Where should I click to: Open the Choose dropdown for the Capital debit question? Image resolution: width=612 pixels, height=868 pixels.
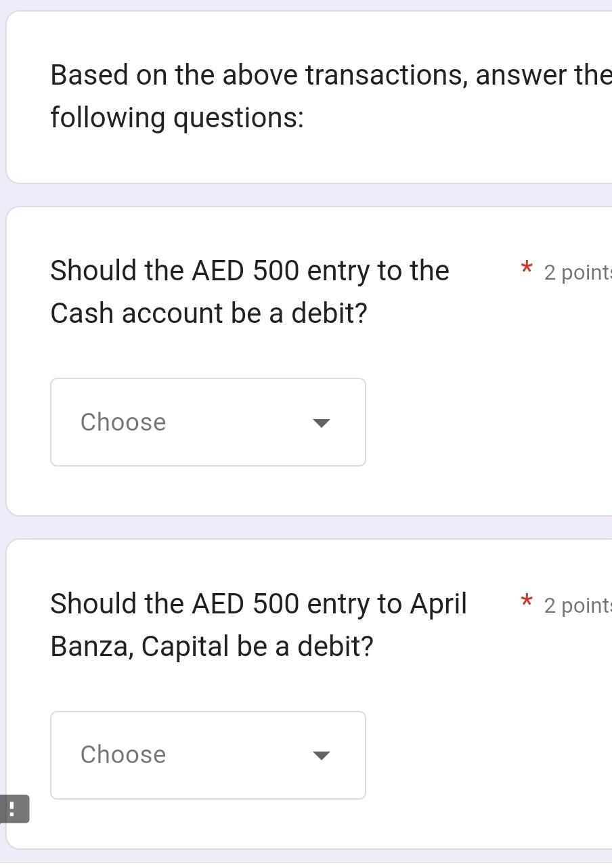coord(207,755)
